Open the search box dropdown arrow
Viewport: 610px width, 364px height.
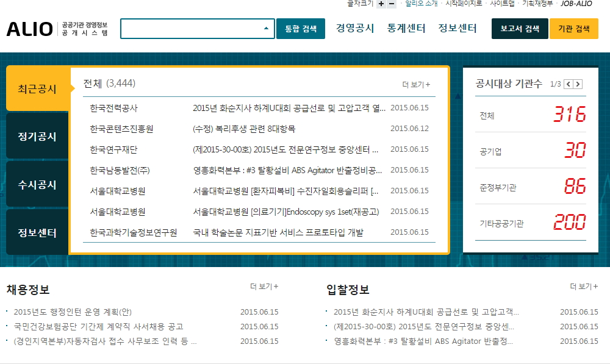[x=266, y=29]
